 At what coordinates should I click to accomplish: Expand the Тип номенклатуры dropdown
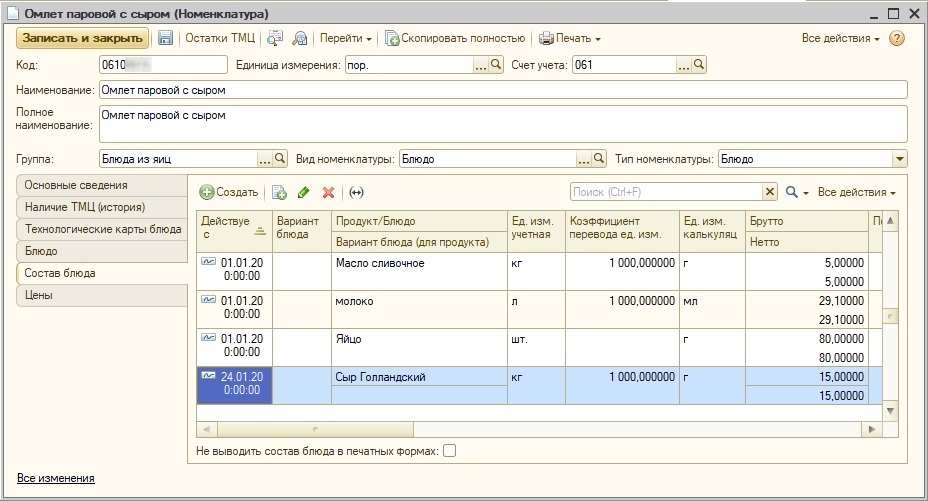click(x=900, y=159)
